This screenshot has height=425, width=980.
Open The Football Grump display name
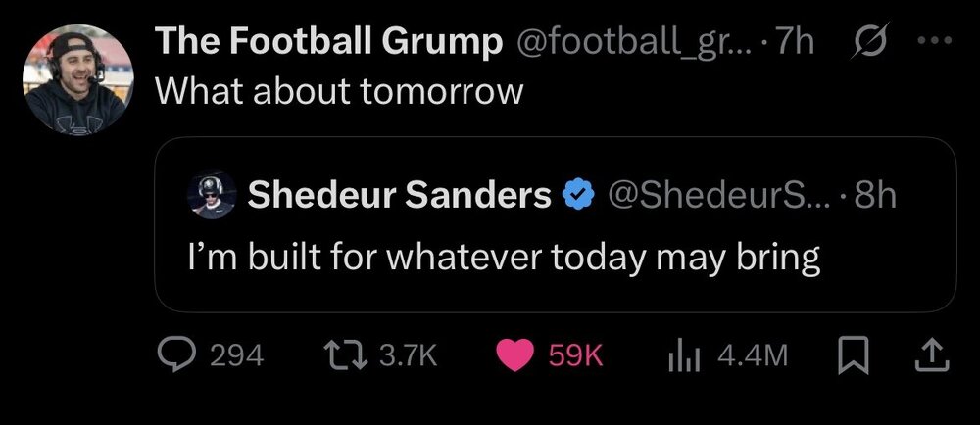tap(329, 42)
